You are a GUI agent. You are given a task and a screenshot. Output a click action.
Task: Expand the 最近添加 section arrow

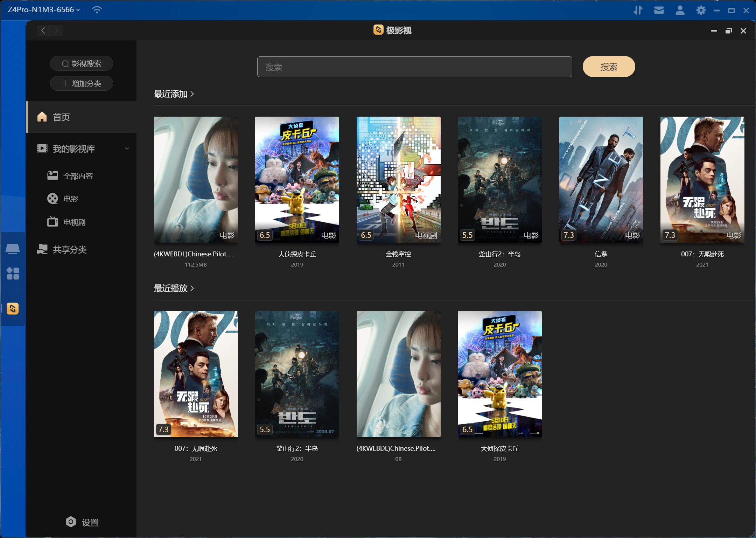[x=192, y=94]
